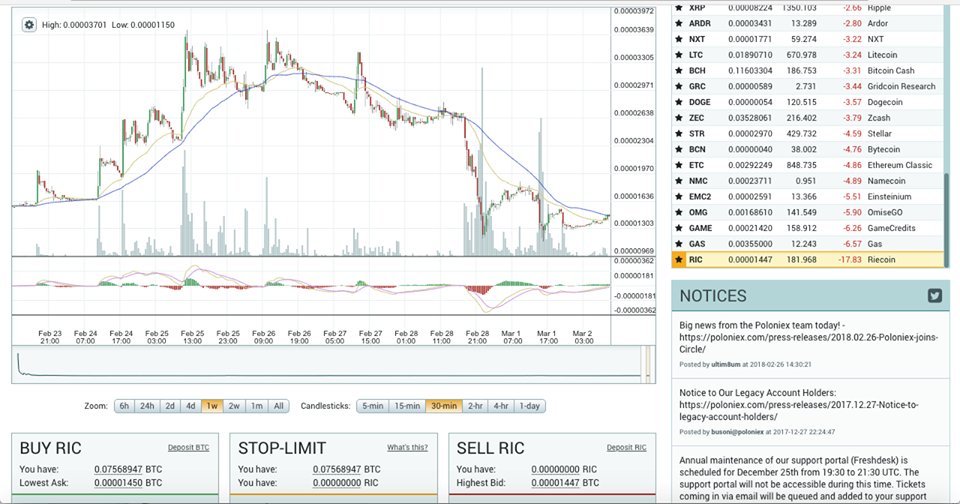Toggle favorite star for GAME row
960x504 pixels.
pyautogui.click(x=678, y=228)
